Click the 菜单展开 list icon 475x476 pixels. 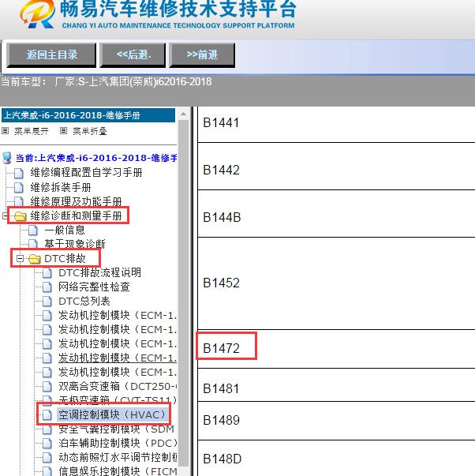(6, 131)
